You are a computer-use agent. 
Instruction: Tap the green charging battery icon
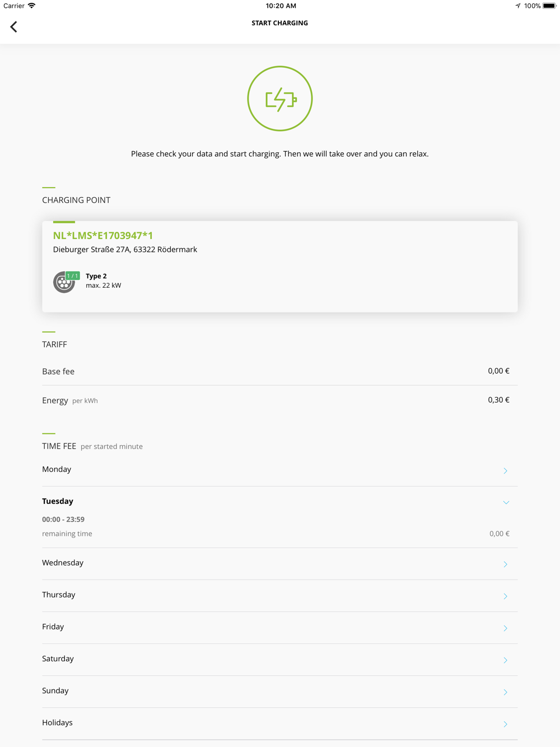click(x=280, y=99)
